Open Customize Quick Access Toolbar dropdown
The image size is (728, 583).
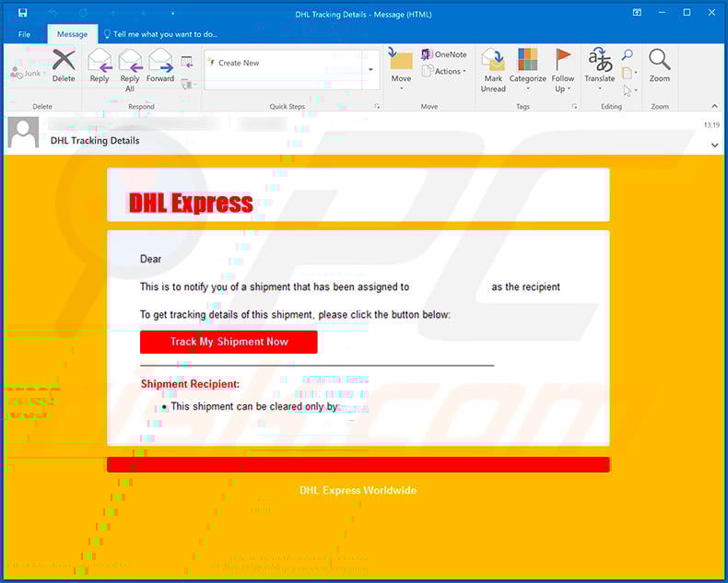[172, 14]
